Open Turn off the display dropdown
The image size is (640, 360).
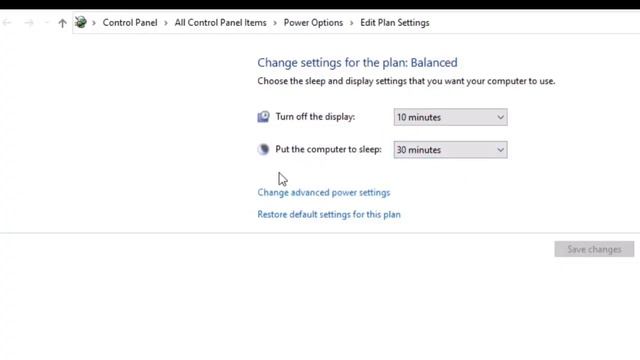[451, 117]
